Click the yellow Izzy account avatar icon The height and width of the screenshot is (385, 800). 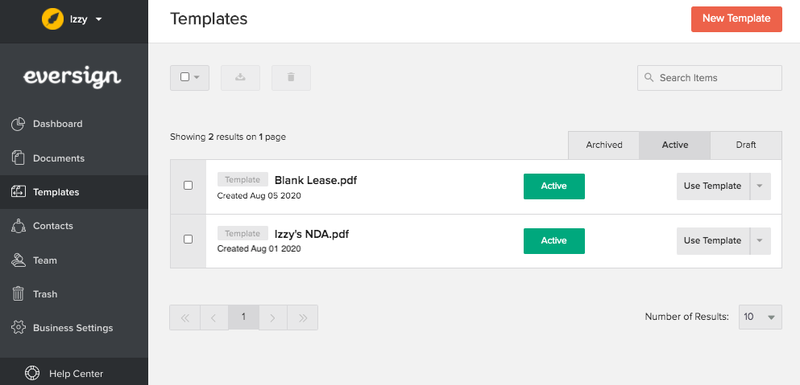(x=53, y=19)
